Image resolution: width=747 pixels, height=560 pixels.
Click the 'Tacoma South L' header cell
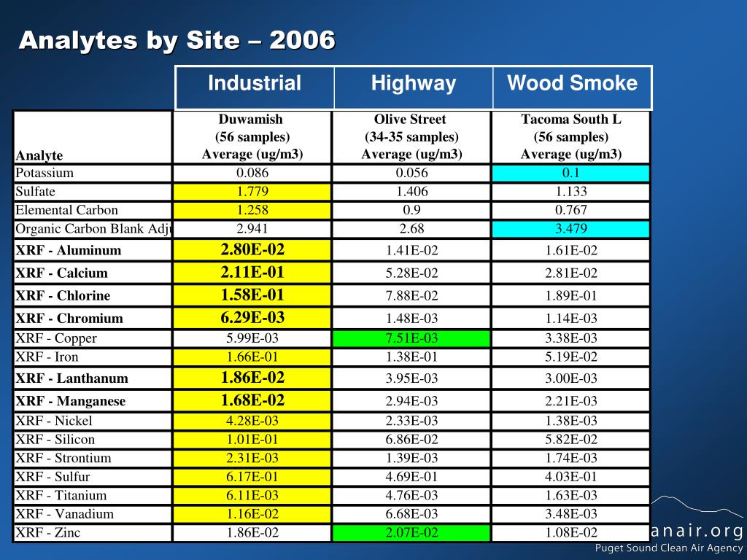point(570,138)
